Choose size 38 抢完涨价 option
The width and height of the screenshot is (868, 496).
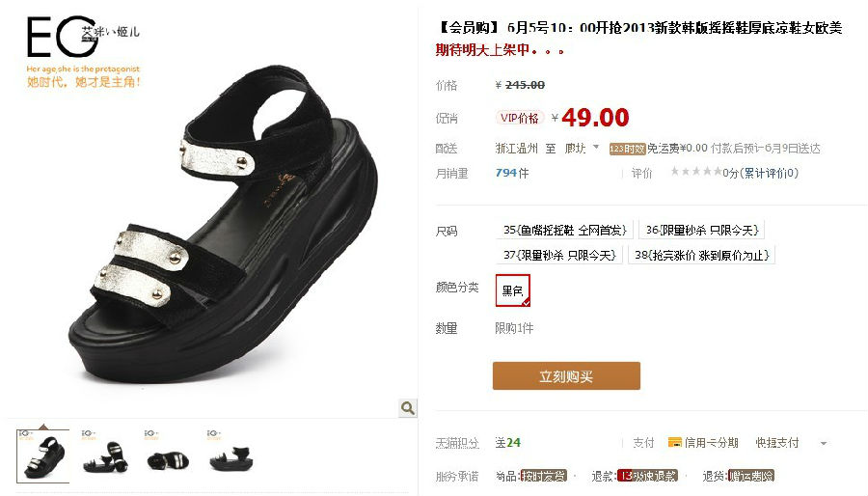point(701,255)
